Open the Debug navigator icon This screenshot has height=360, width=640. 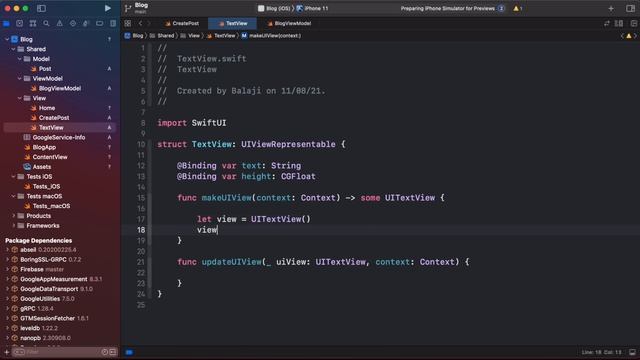pos(86,24)
